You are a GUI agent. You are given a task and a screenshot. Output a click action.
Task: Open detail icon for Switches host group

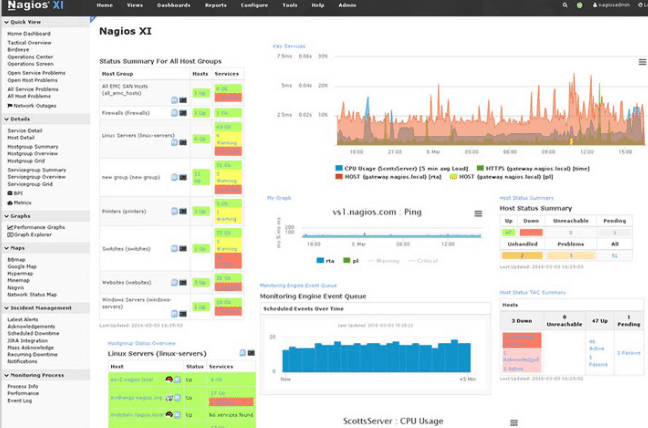pos(174,249)
